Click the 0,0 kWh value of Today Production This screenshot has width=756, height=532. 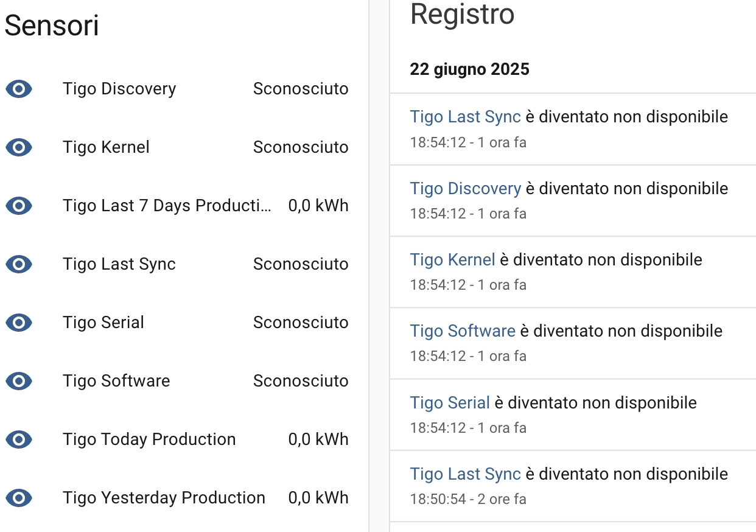click(x=318, y=439)
